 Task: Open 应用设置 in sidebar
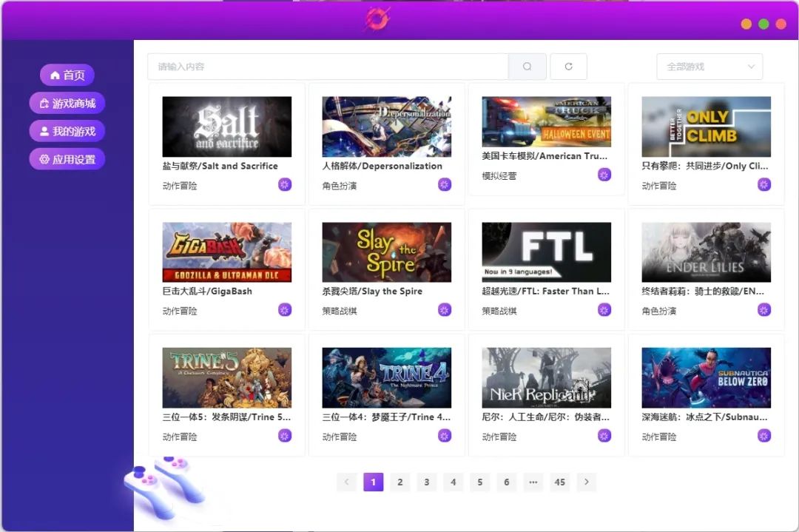click(x=67, y=160)
